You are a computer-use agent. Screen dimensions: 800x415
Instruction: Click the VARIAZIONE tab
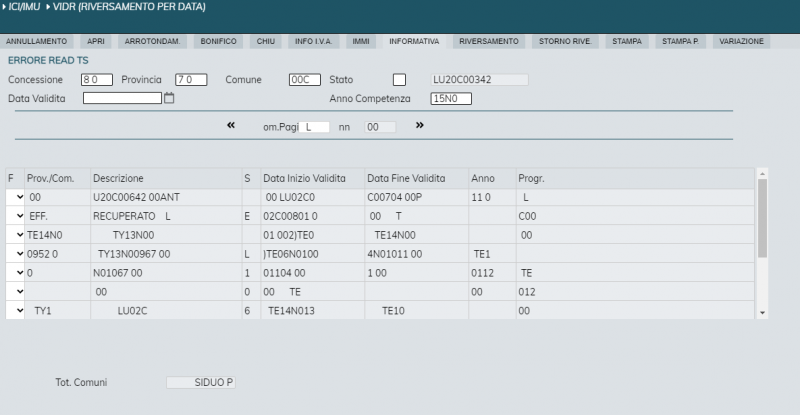point(741,41)
